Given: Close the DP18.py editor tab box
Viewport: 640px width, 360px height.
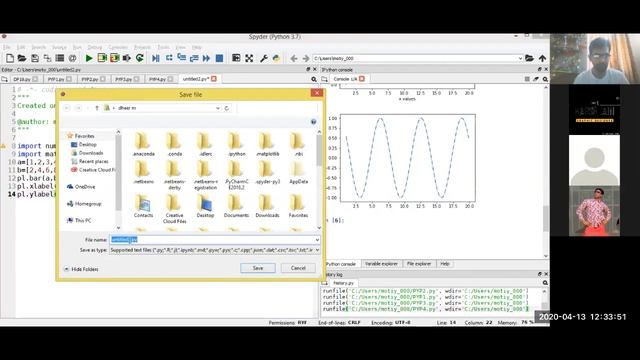Looking at the screenshot, I should [35, 79].
